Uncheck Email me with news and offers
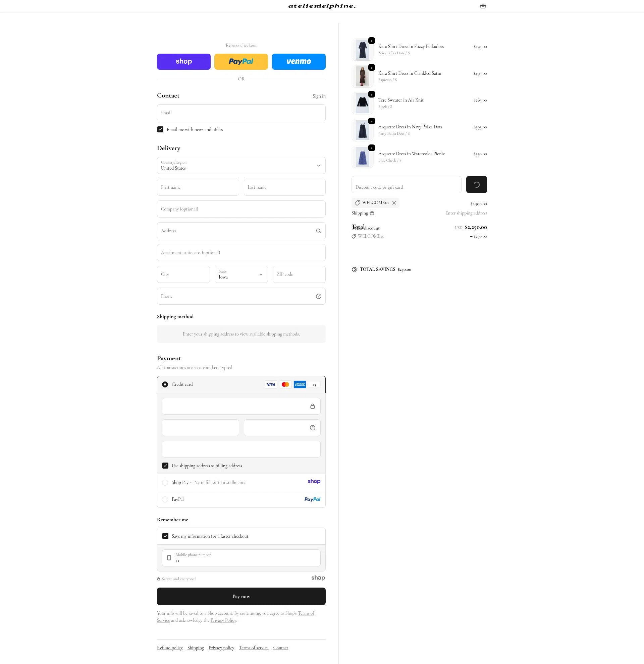 click(x=160, y=129)
